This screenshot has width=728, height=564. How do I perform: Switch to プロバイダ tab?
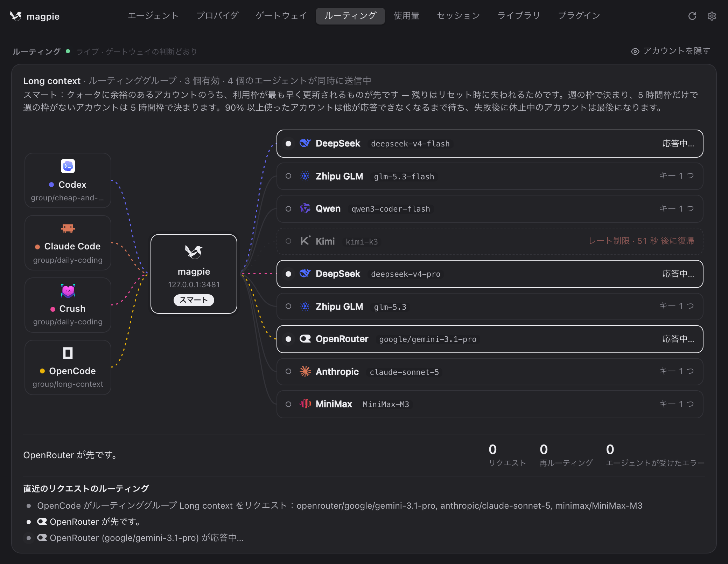tap(217, 16)
